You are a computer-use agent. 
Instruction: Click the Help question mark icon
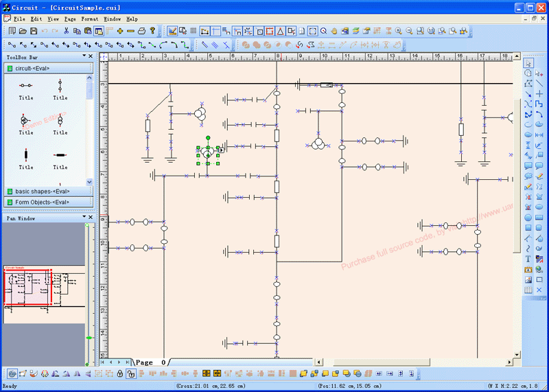tap(152, 31)
